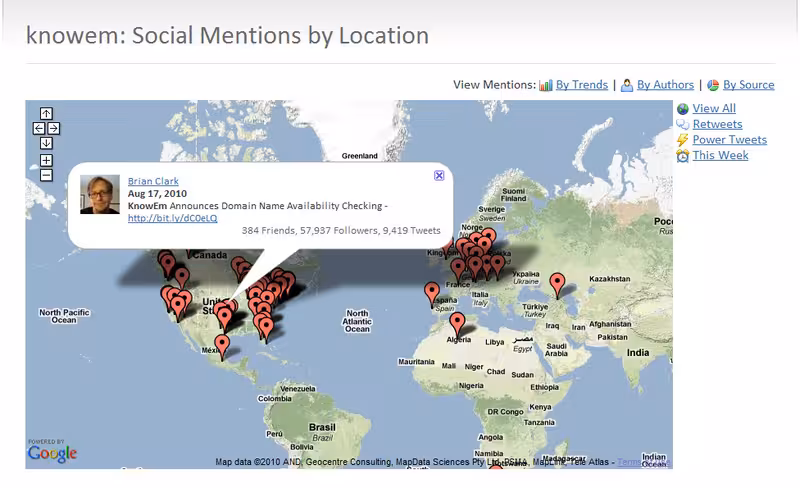
Task: Open the Google logo on map
Action: tap(52, 454)
